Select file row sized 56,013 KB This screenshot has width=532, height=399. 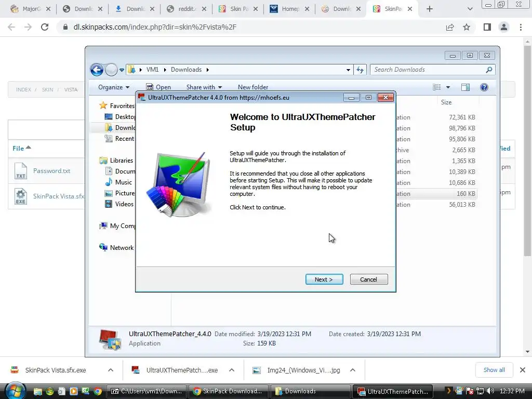(436, 205)
